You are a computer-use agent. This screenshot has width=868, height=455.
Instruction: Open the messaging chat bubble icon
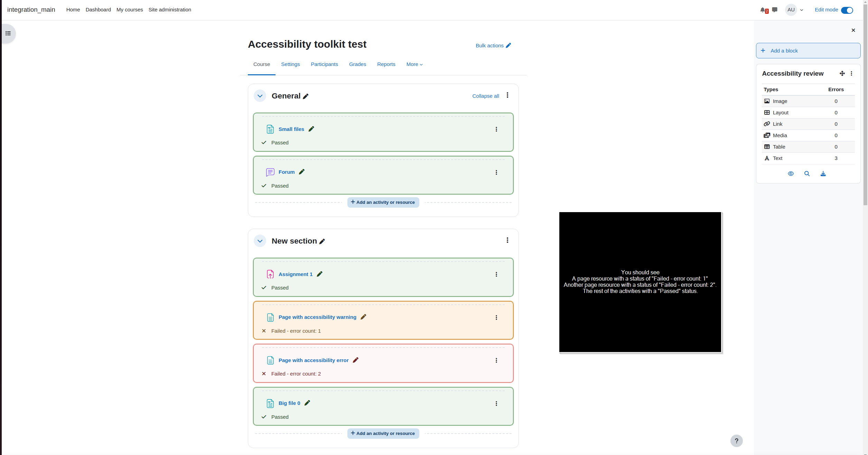click(775, 10)
